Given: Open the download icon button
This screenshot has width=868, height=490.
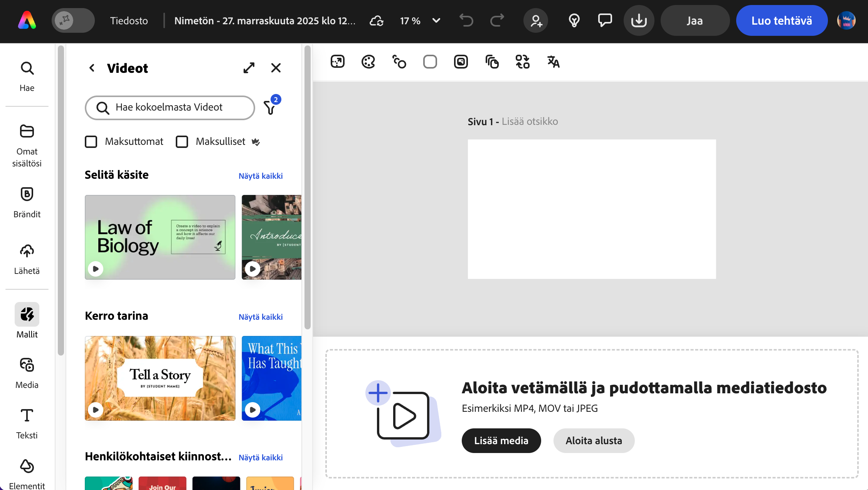Looking at the screenshot, I should [639, 20].
